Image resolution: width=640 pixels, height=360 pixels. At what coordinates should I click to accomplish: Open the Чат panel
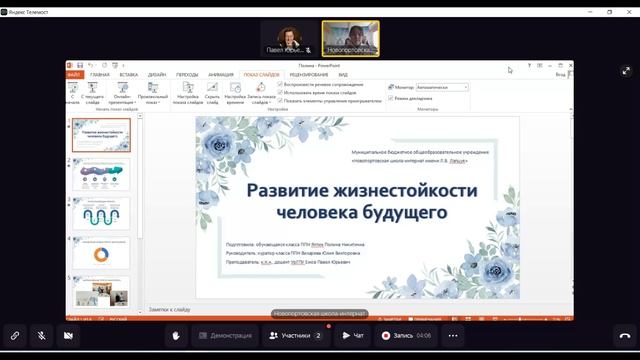click(353, 336)
